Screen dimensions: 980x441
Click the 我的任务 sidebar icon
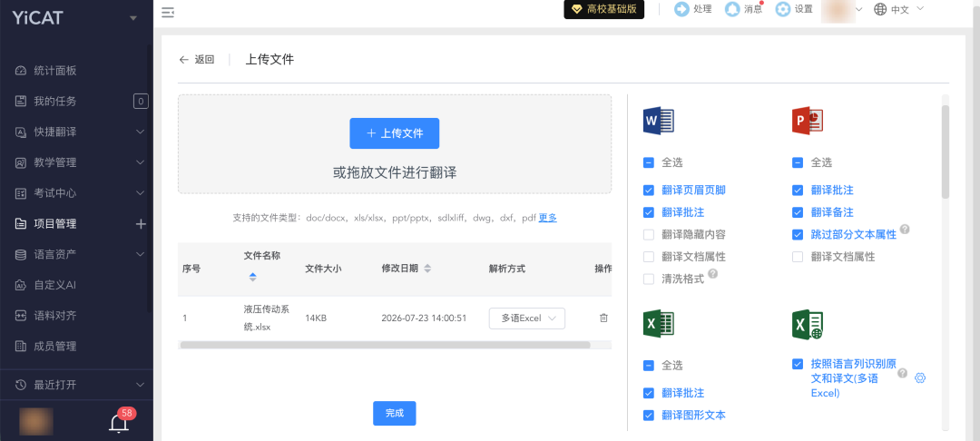21,102
